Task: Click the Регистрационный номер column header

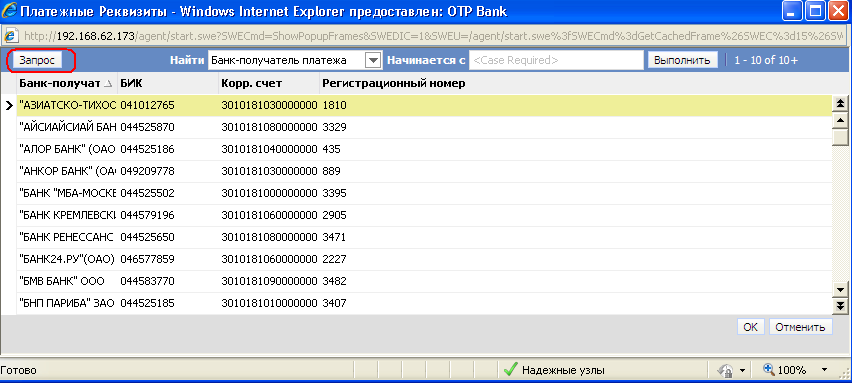Action: (393, 84)
